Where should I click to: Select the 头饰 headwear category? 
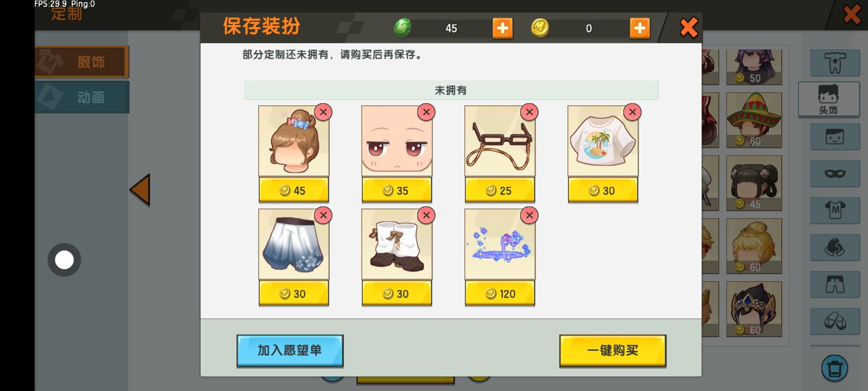[x=829, y=100]
